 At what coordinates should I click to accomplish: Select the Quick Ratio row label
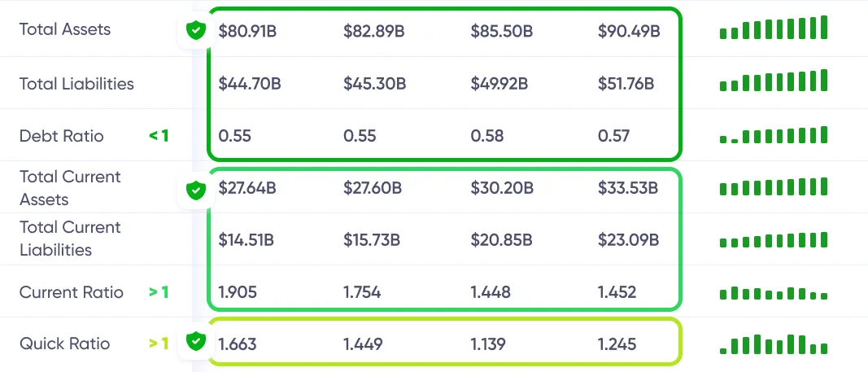[64, 344]
